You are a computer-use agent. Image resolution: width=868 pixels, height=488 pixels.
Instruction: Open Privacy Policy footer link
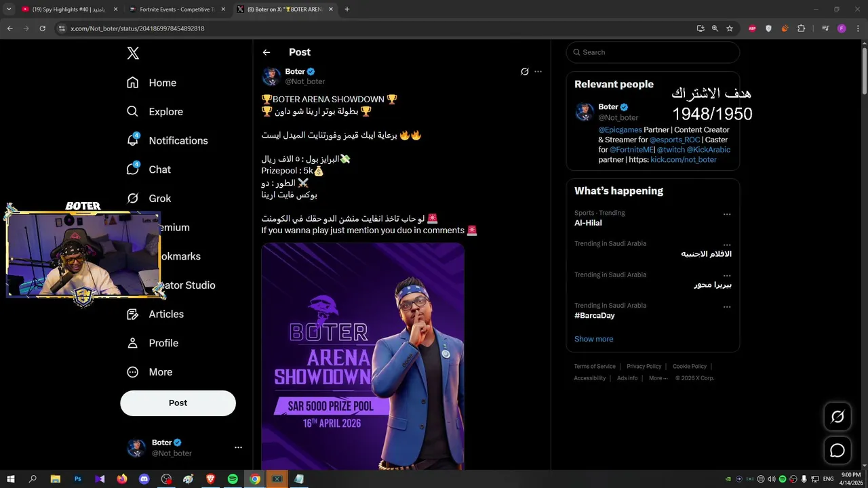[644, 366]
